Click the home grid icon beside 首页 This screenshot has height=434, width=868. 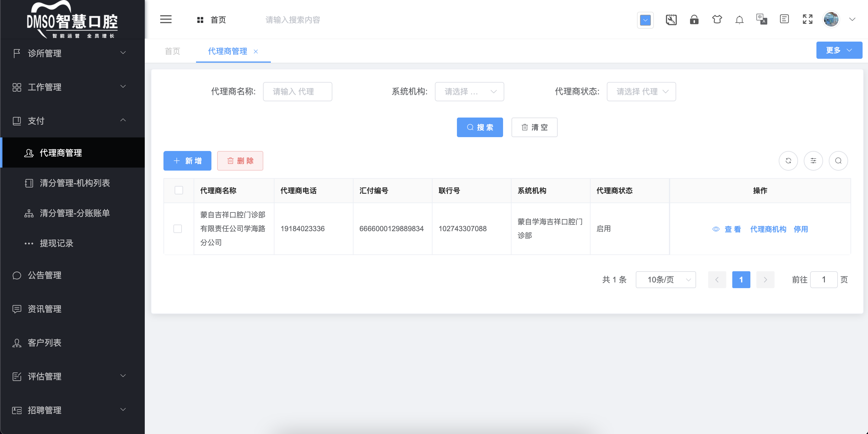[x=200, y=20]
